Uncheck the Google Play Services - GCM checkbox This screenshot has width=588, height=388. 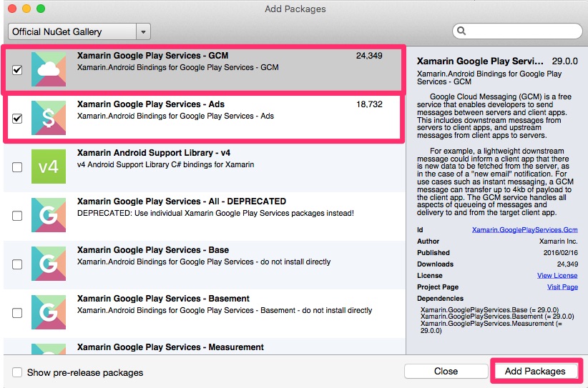pyautogui.click(x=17, y=70)
